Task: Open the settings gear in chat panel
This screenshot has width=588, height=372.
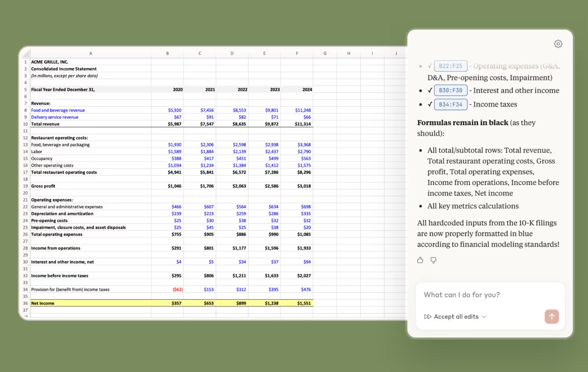Action: click(x=558, y=44)
